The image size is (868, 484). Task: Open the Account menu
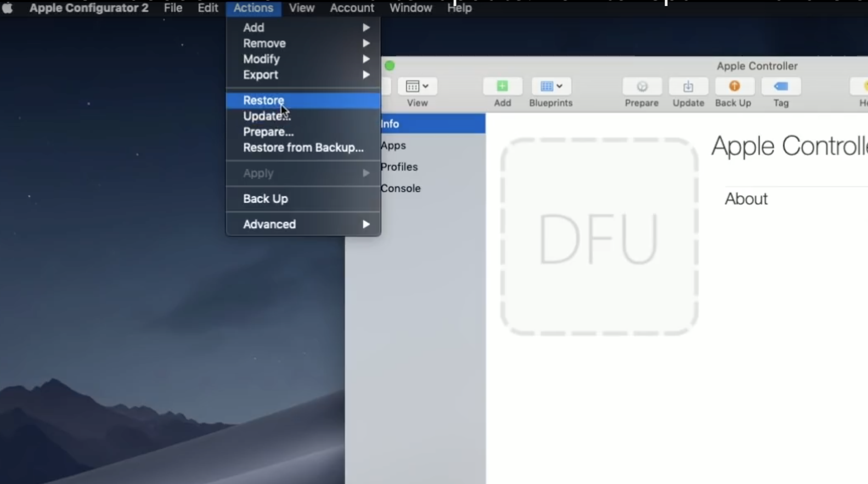352,8
